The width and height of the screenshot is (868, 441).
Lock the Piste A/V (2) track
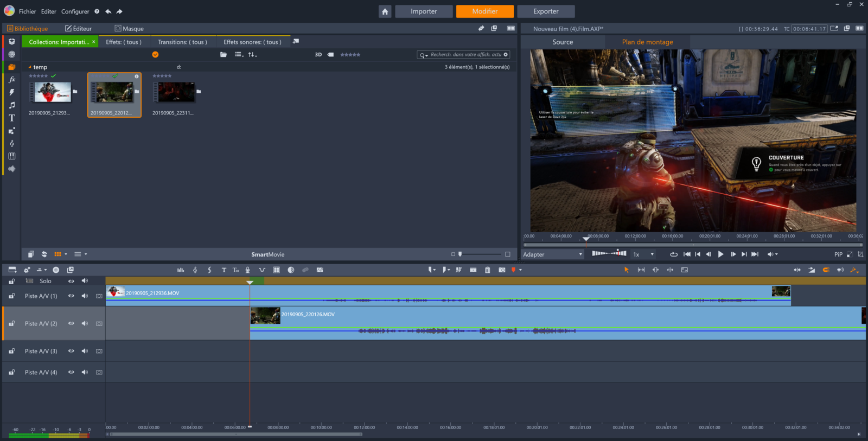11,323
